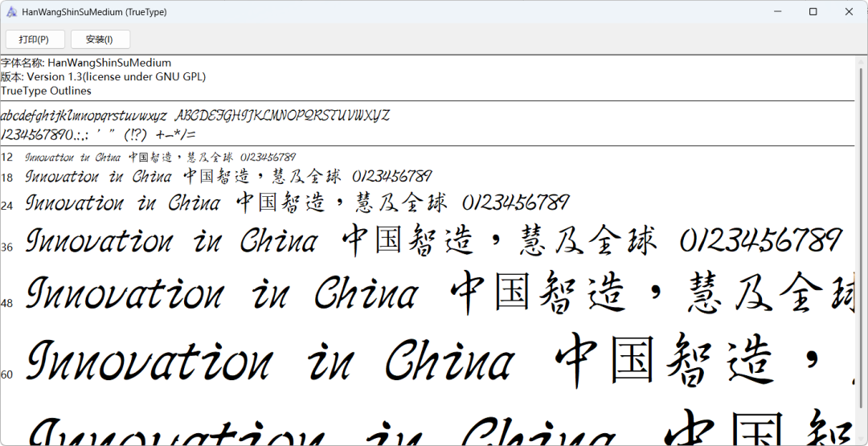Click the size label 48
This screenshot has width=868, height=446.
[6, 303]
